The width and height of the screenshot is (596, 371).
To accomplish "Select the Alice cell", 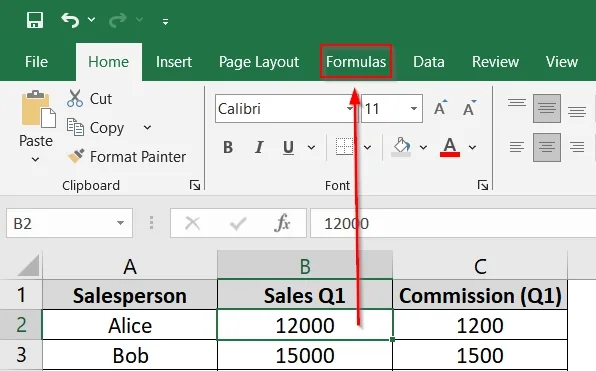I will click(x=130, y=325).
